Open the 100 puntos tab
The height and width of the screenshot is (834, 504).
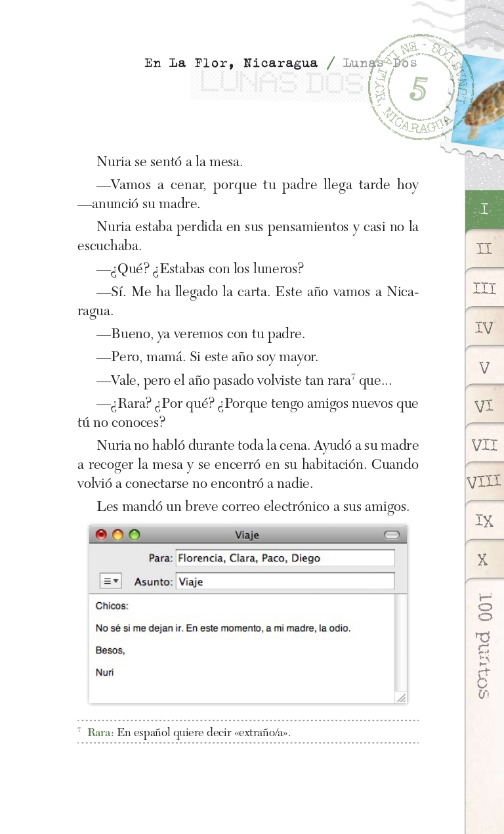click(484, 647)
